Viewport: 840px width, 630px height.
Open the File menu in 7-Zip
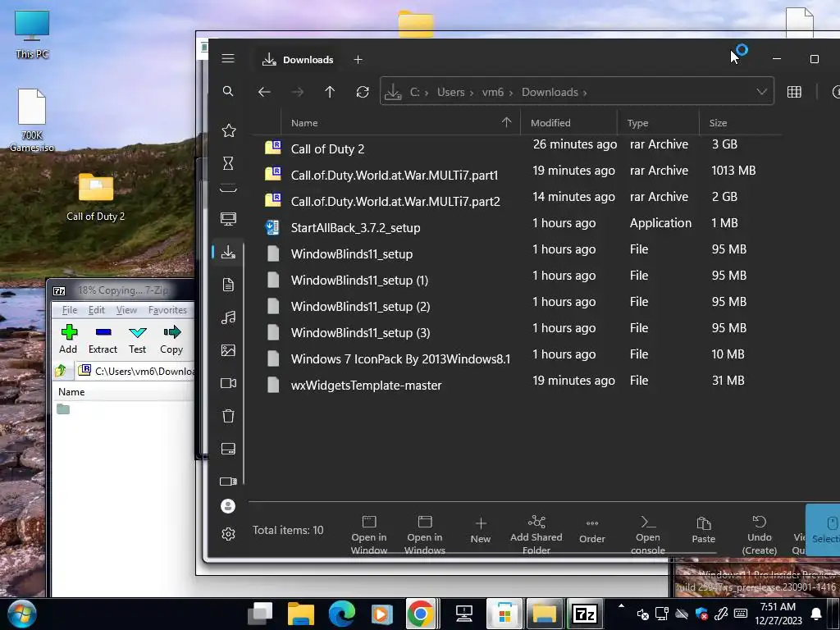69,310
